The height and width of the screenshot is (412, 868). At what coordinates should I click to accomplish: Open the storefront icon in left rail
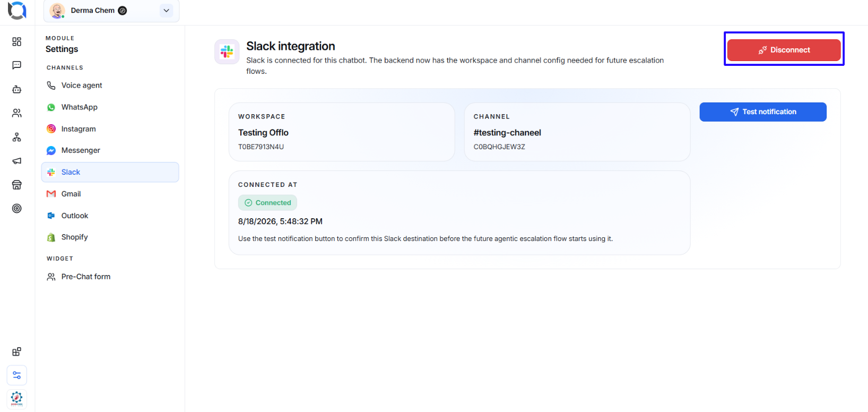pyautogui.click(x=17, y=185)
